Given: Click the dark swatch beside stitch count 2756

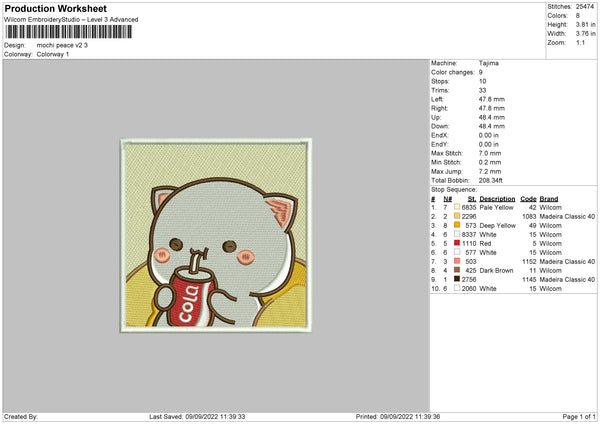Looking at the screenshot, I should 457,279.
